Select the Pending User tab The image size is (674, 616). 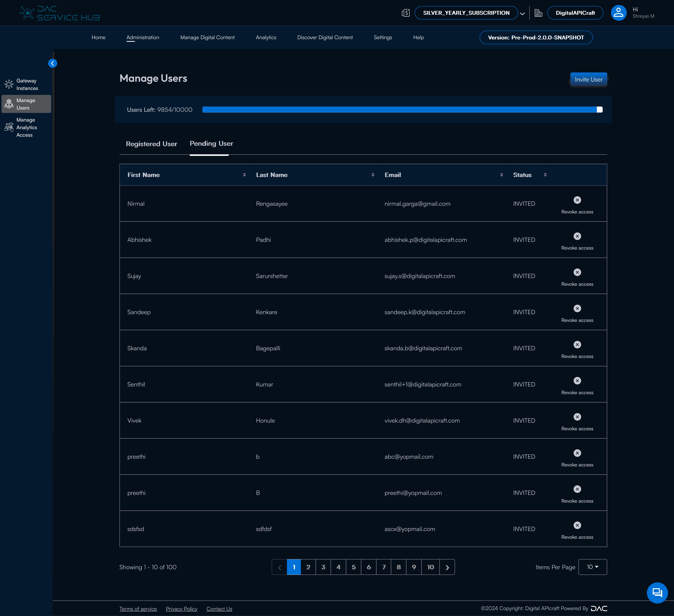211,144
